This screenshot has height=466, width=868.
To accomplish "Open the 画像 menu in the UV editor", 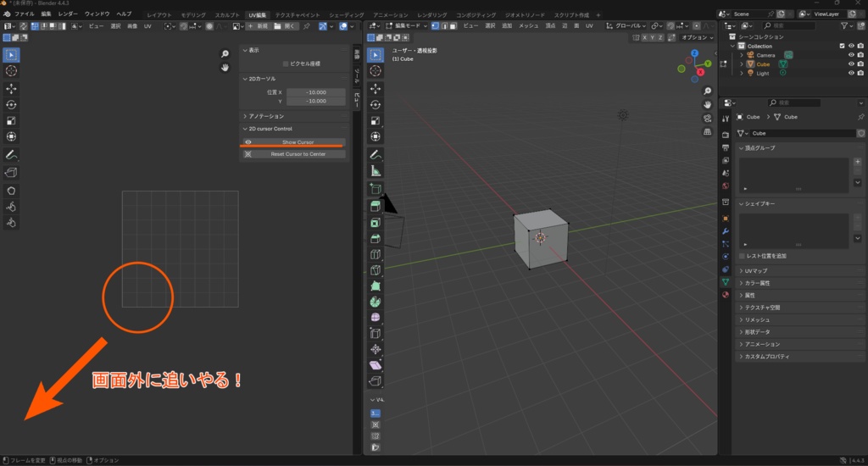I will click(132, 26).
